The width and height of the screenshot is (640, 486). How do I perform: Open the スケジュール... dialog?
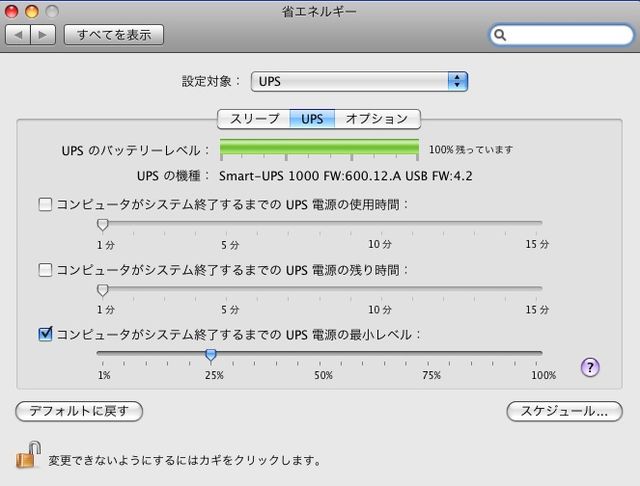564,411
